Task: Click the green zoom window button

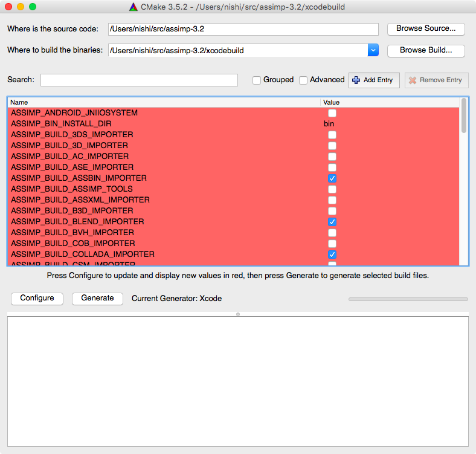Action: pyautogui.click(x=33, y=7)
